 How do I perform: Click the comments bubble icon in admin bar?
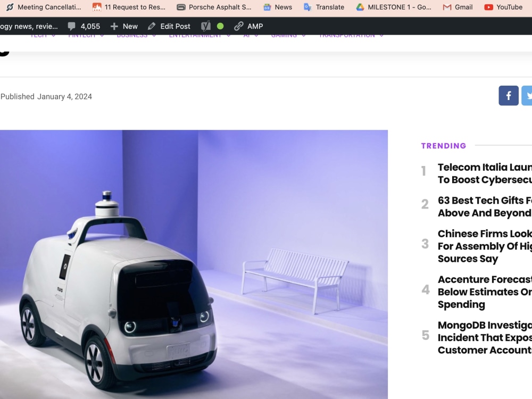click(72, 26)
